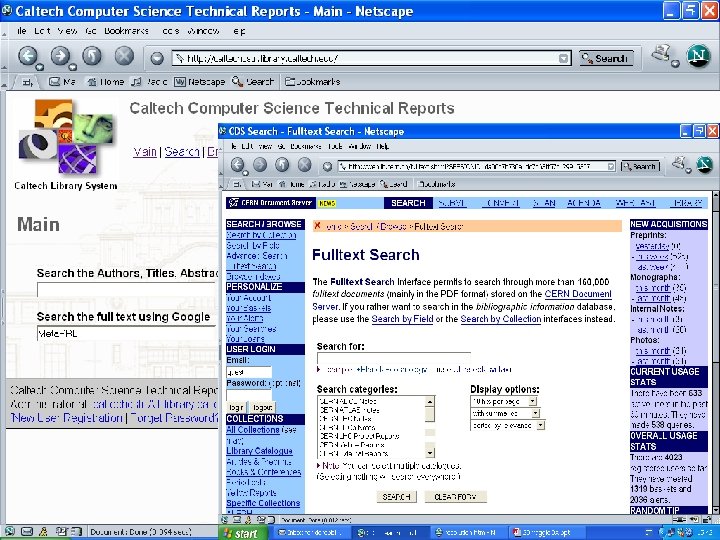The height and width of the screenshot is (540, 720).
Task: Go back in the Caltech Netscape window
Action: [28, 56]
